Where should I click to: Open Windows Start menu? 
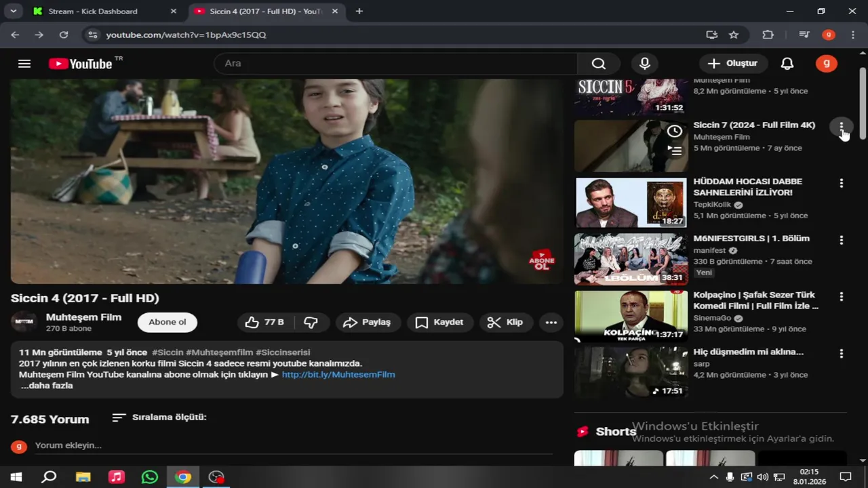tap(16, 477)
